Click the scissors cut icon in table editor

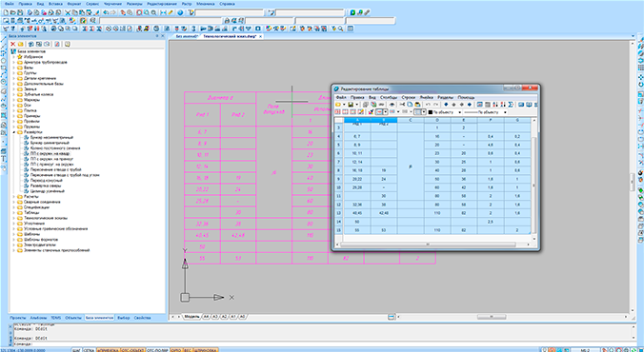402,105
